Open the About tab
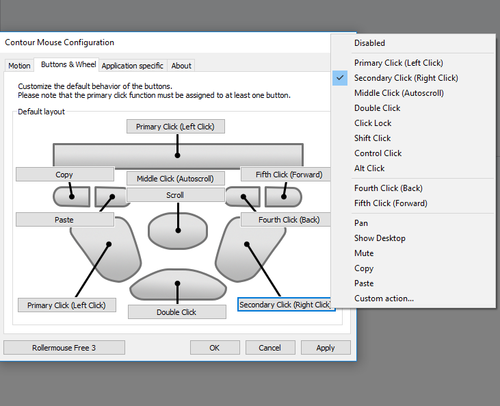Viewport: 500px width, 406px height. (x=181, y=66)
